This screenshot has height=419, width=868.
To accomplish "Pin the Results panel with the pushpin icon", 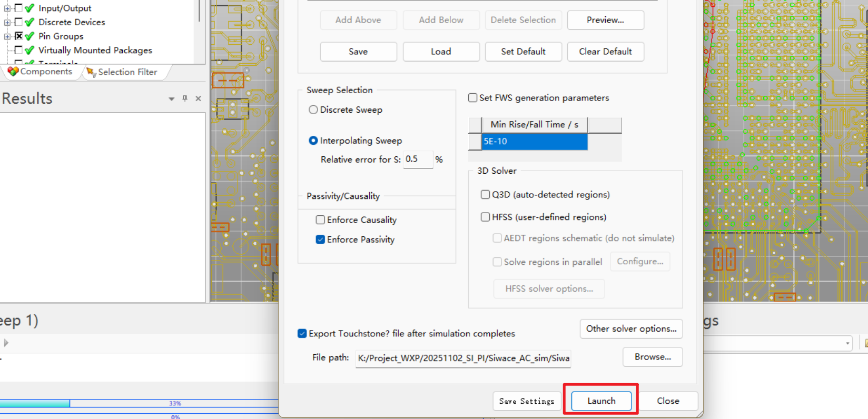I will [185, 98].
